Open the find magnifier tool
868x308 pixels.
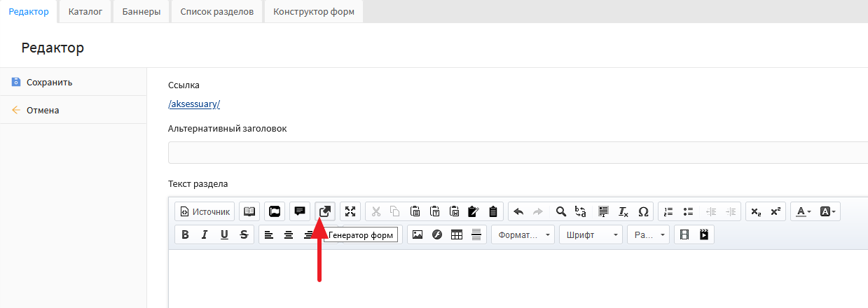(x=560, y=211)
